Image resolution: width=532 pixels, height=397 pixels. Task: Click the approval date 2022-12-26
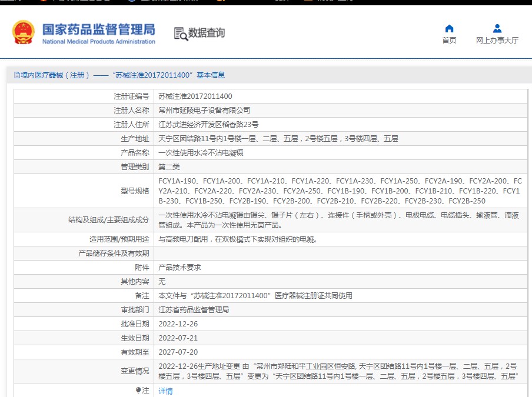(x=178, y=324)
